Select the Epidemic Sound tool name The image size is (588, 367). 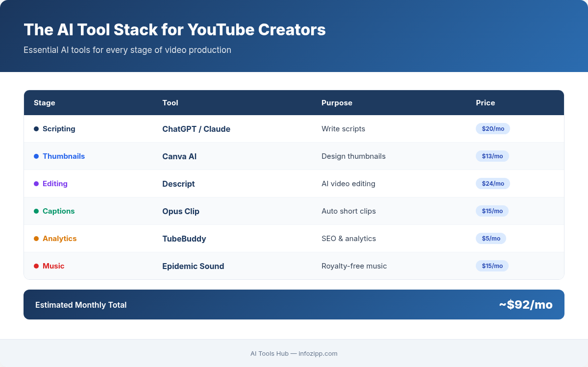193,266
